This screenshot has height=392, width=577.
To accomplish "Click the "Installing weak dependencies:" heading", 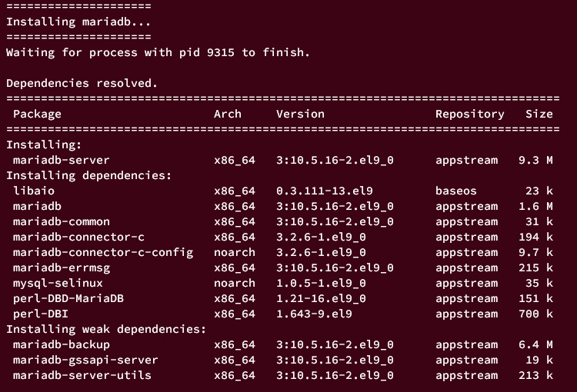I will tap(106, 329).
